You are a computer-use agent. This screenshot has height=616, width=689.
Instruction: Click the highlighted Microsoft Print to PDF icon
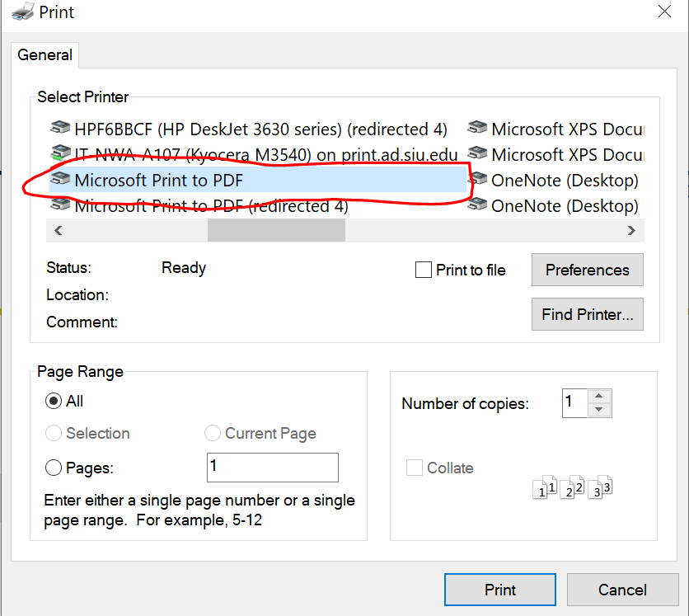click(x=60, y=179)
